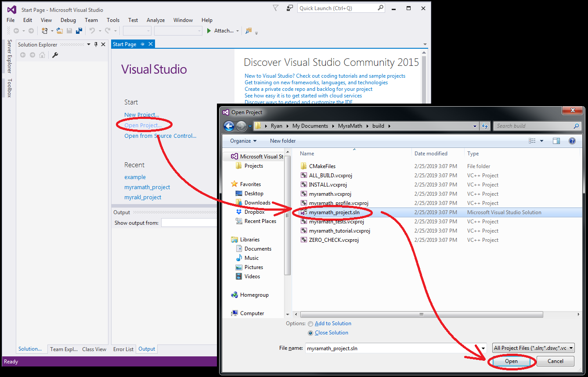This screenshot has height=377, width=588.
Task: Click the Save All toolbar icon
Action: [79, 31]
